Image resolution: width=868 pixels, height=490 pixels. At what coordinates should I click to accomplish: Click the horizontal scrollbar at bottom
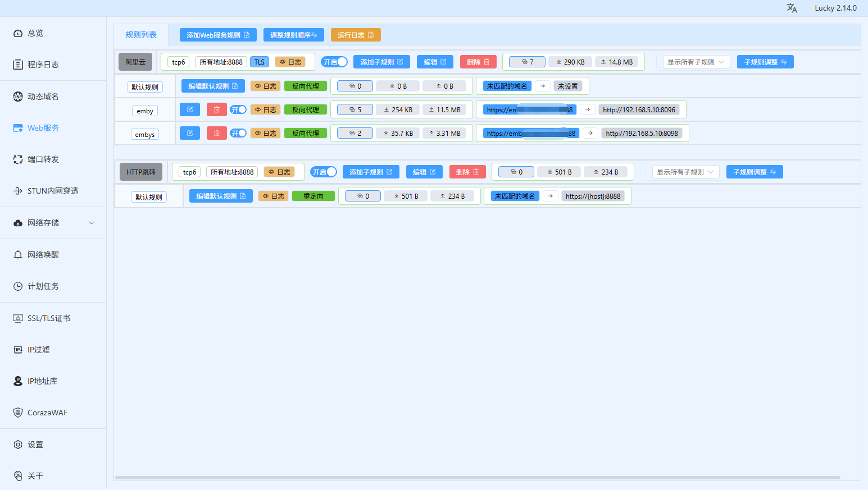478,478
